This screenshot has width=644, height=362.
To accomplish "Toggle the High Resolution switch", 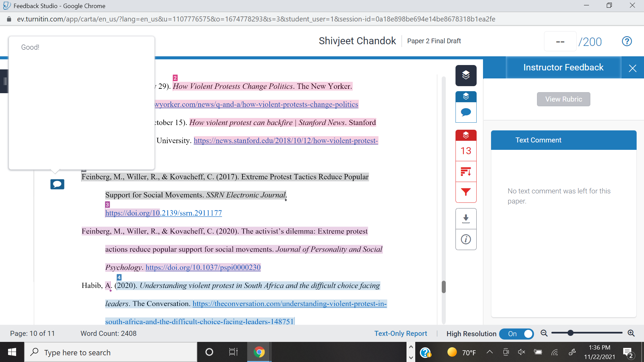I will [x=517, y=334].
